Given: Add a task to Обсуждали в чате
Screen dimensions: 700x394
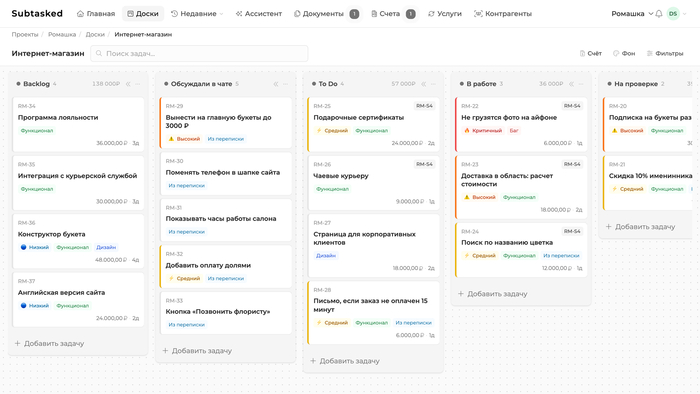Looking at the screenshot, I should tap(197, 351).
